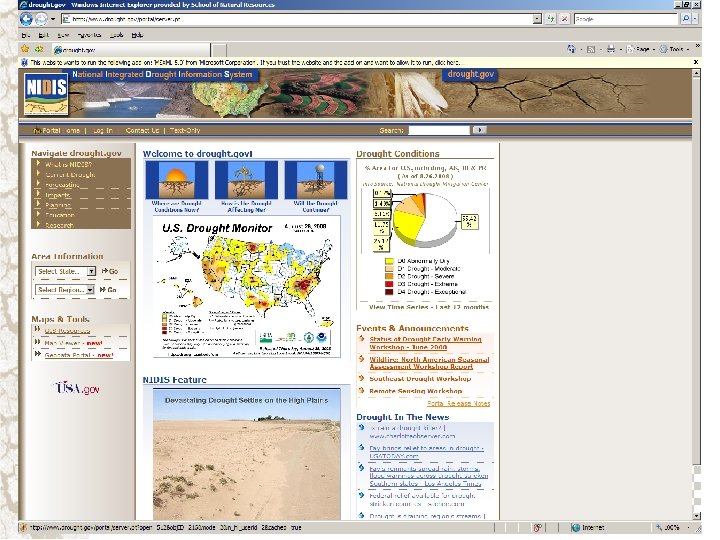Open the Tools gear menu in command bar
The width and height of the screenshot is (720, 540).
673,49
